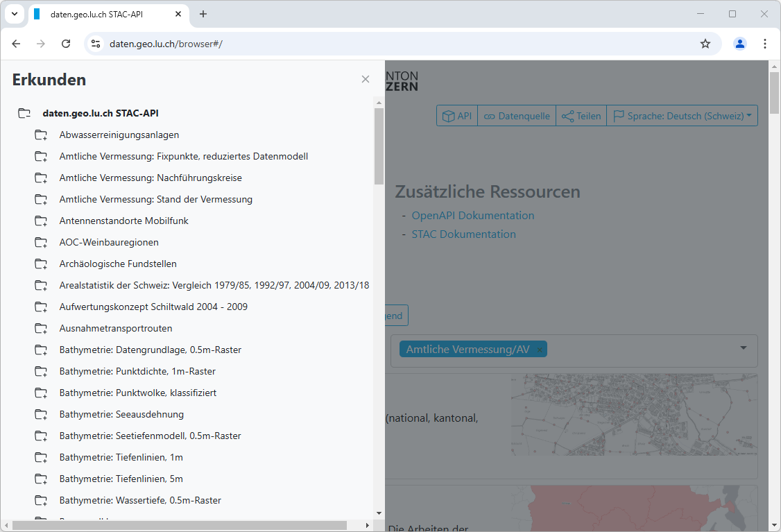Follow the STAC Dokumentation link
The image size is (781, 532).
(x=463, y=234)
